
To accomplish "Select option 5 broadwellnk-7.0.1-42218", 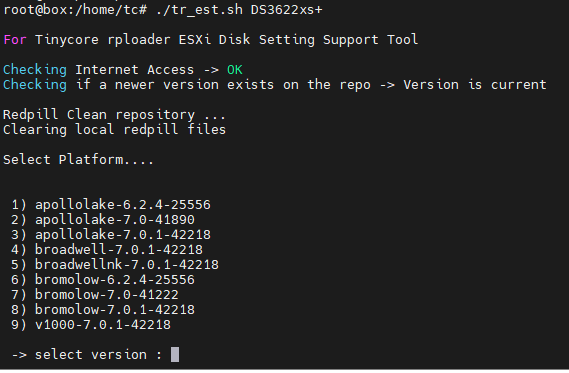I will (x=115, y=265).
